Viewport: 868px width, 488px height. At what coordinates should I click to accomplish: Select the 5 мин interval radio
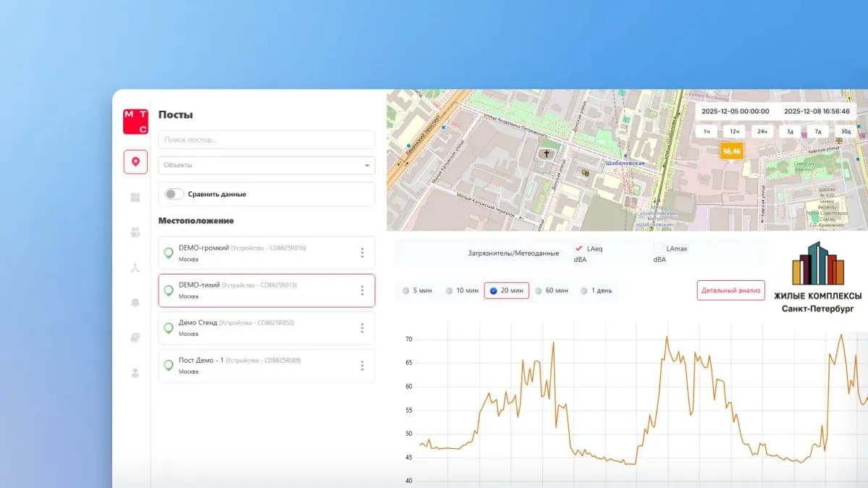tap(406, 291)
